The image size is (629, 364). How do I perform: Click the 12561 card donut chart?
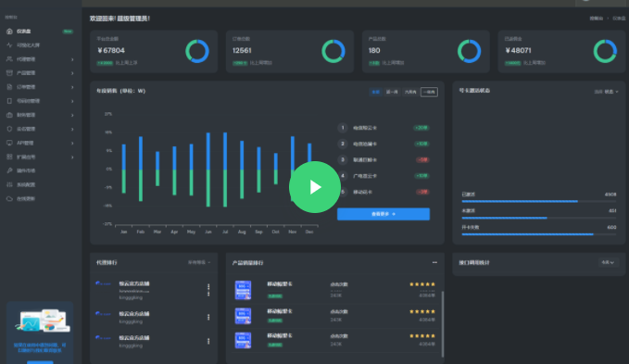[333, 51]
